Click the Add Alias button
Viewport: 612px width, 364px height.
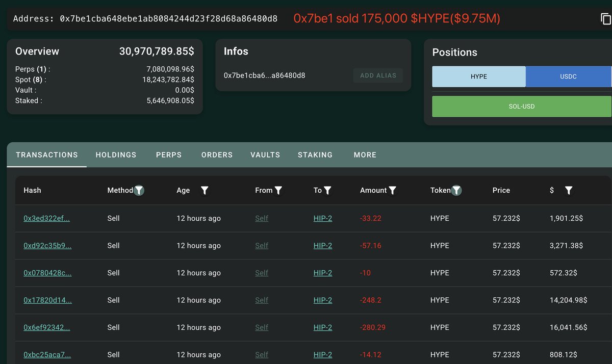pyautogui.click(x=378, y=75)
